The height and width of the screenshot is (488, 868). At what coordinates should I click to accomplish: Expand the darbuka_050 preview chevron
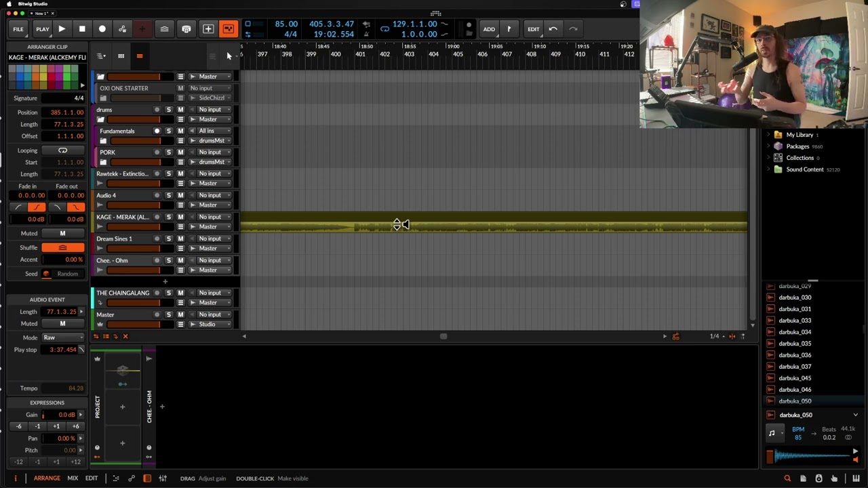(x=855, y=415)
